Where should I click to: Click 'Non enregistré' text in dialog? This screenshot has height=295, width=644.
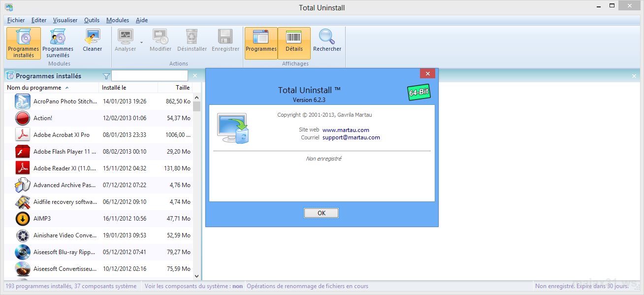(323, 159)
